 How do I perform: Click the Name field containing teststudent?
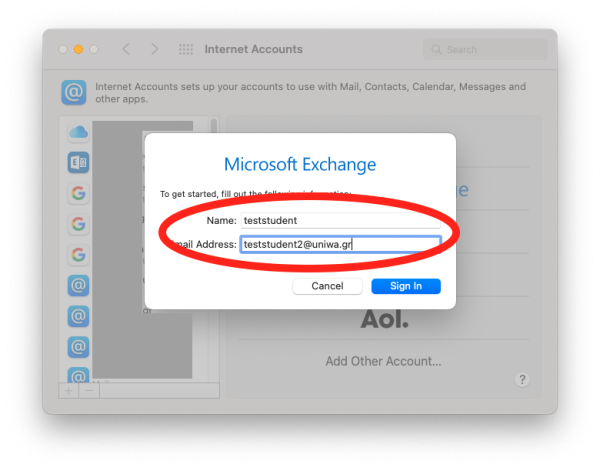pyautogui.click(x=340, y=220)
